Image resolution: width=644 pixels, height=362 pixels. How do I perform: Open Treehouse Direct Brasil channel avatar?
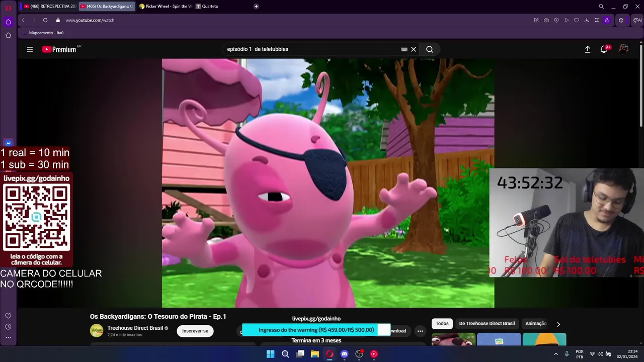click(x=97, y=331)
